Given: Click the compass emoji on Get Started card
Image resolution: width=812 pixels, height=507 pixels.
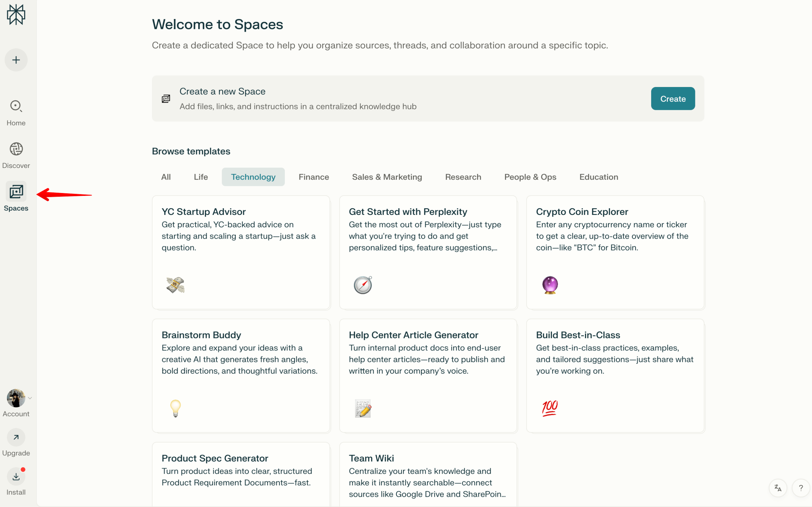Looking at the screenshot, I should (x=363, y=285).
